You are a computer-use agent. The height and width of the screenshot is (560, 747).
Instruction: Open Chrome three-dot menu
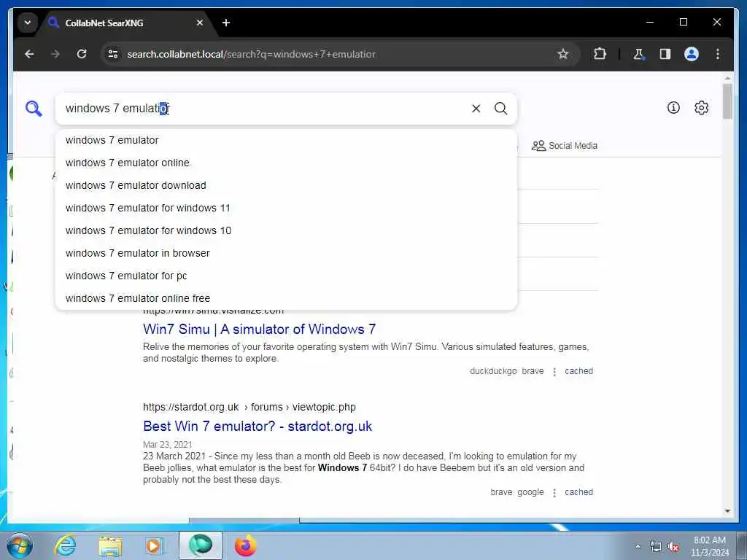click(718, 54)
